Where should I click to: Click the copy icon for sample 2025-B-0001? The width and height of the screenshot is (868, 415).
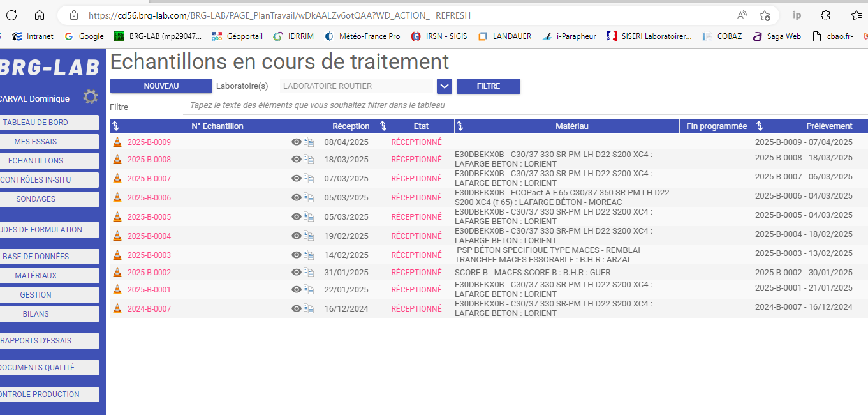pyautogui.click(x=309, y=289)
